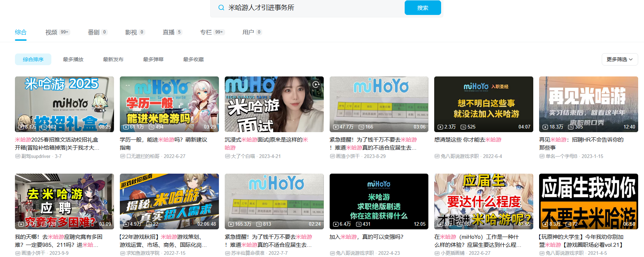Switch to the 视频 tab
644x257 pixels.
click(x=58, y=32)
